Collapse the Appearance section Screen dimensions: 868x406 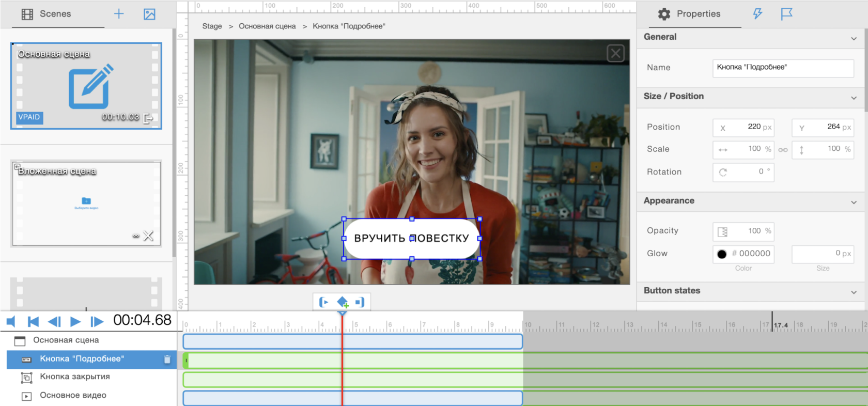[854, 202]
